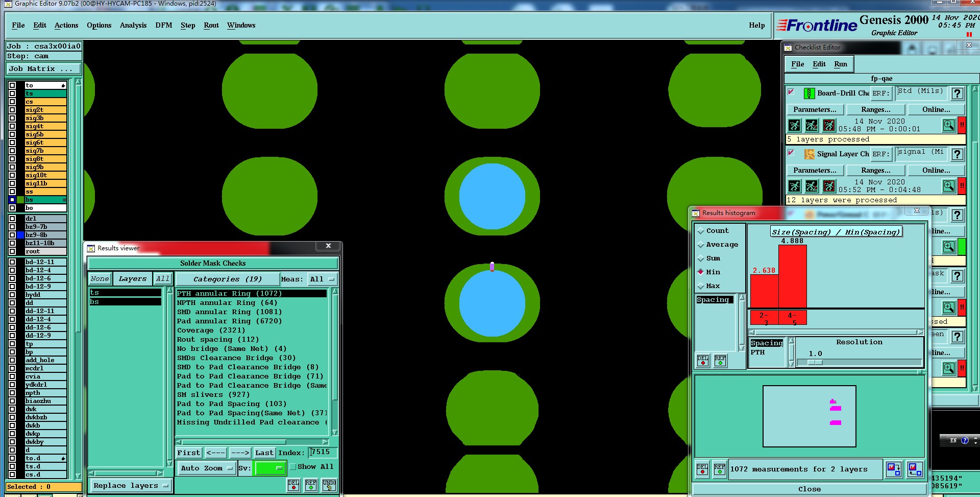Run Signal Layer check with first runner icon
Image resolution: width=980 pixels, height=497 pixels.
click(794, 186)
